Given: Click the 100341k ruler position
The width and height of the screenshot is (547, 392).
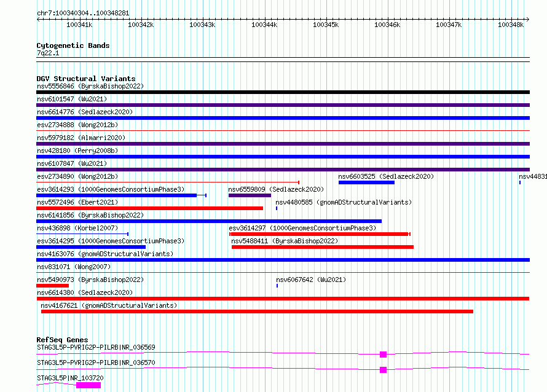Looking at the screenshot, I should click(x=79, y=25).
